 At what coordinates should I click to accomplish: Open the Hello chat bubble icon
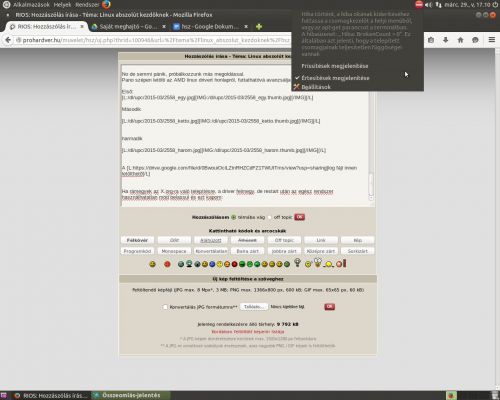coord(475,40)
